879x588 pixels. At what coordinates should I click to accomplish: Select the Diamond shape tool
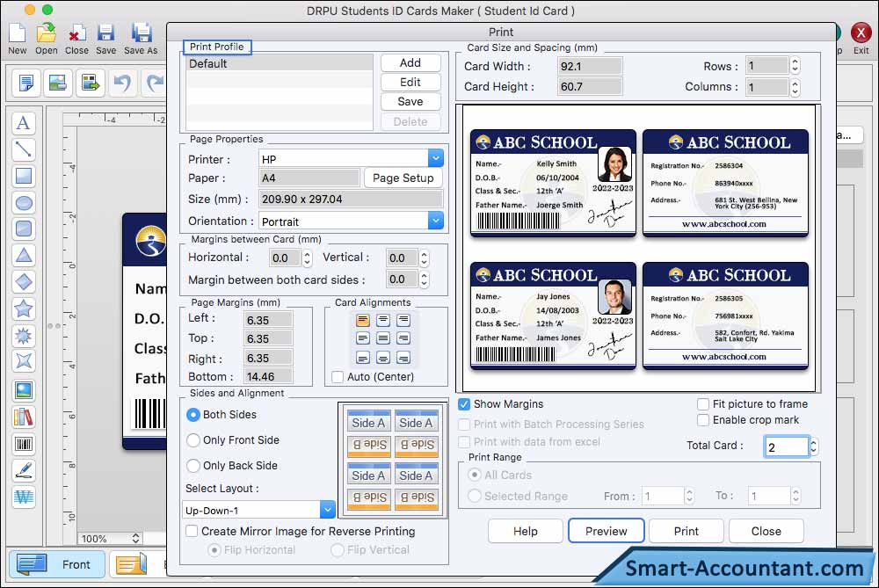(x=24, y=282)
